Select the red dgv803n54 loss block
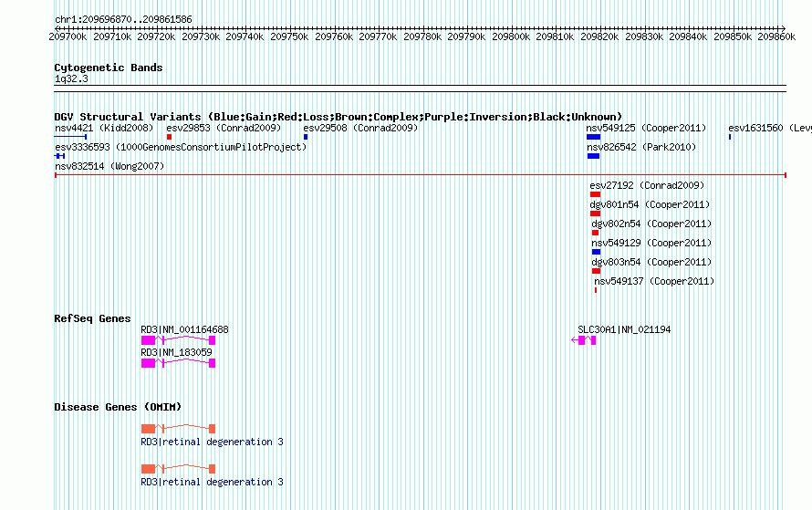812x510 pixels. [x=596, y=271]
